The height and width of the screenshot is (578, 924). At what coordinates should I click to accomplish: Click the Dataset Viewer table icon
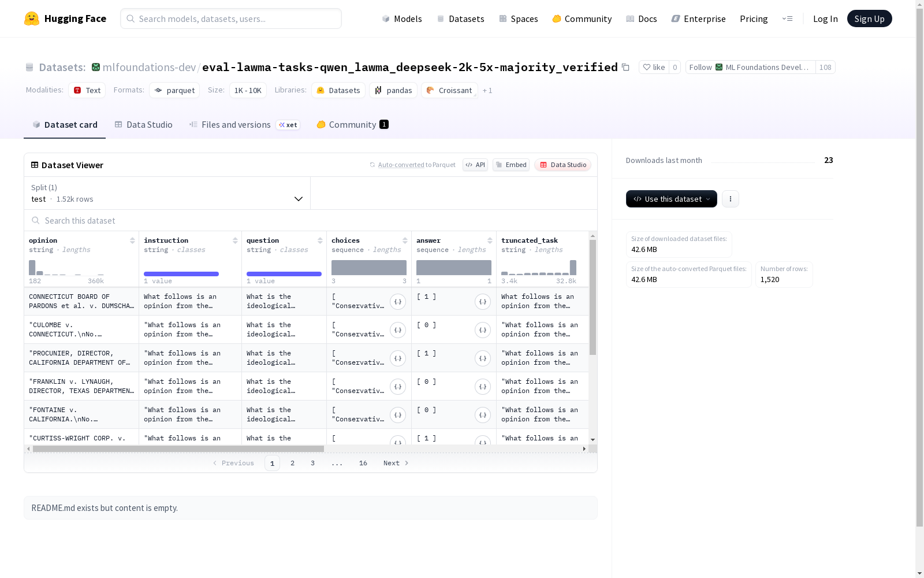coord(35,165)
